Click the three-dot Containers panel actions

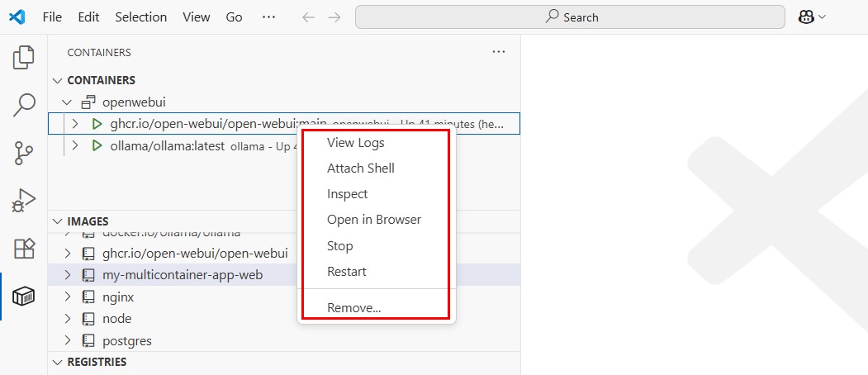(498, 52)
